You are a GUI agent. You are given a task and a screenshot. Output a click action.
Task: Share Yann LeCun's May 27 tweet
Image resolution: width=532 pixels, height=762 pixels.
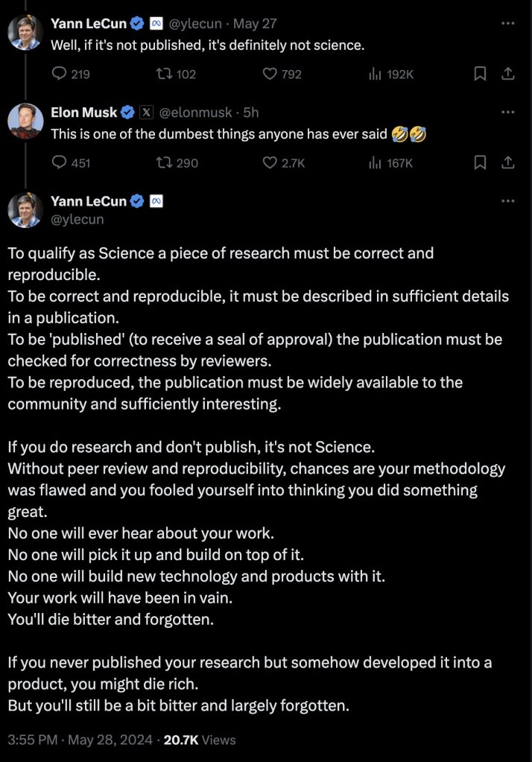pos(507,74)
